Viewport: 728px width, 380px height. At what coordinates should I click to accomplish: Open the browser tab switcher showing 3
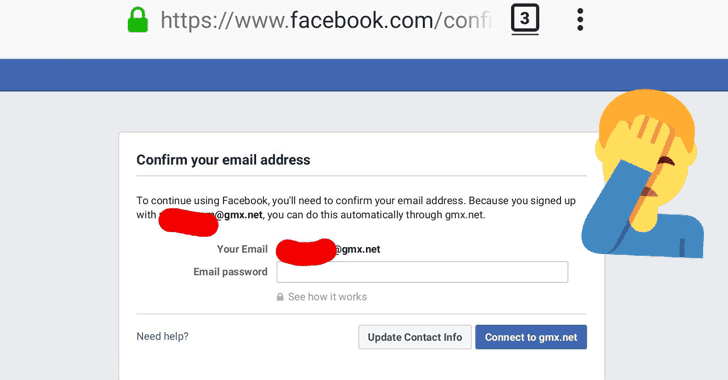(525, 19)
